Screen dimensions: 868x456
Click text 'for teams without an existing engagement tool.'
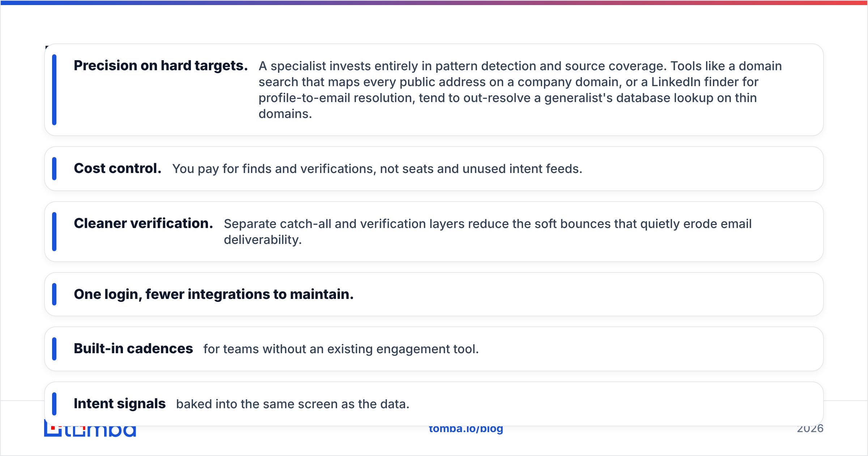pyautogui.click(x=341, y=349)
